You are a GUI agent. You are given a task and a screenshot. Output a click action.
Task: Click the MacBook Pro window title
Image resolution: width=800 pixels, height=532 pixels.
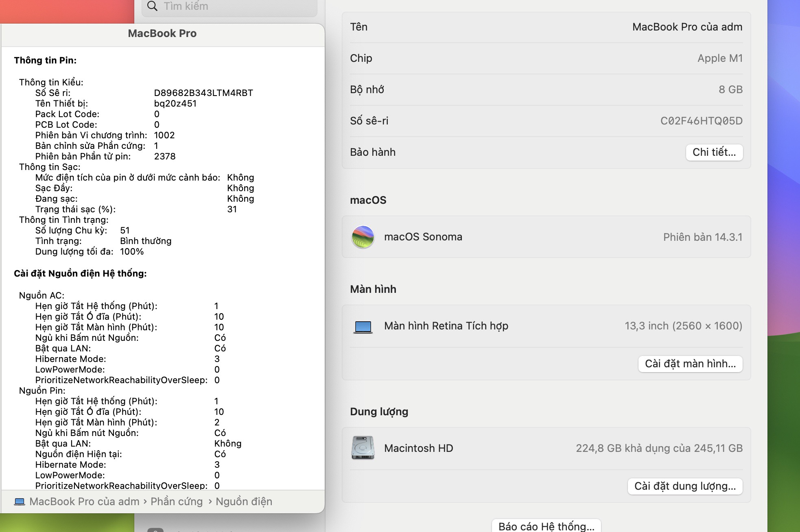point(162,33)
